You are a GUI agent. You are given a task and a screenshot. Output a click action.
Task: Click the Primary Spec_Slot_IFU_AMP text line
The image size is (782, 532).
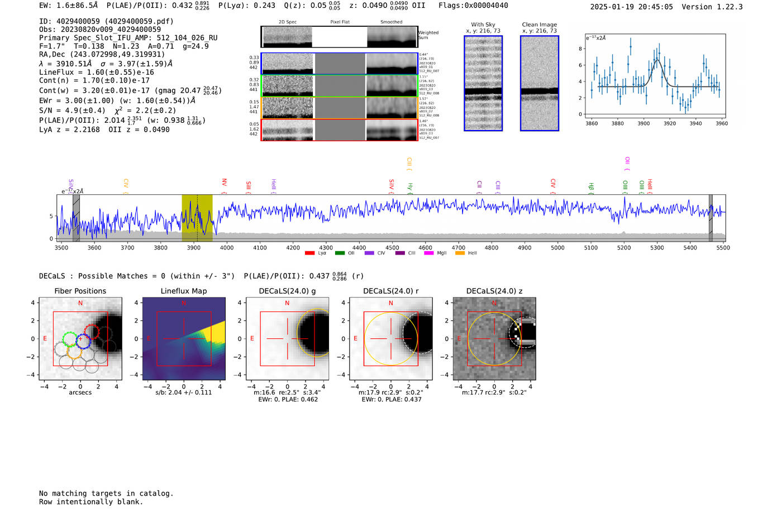[128, 38]
